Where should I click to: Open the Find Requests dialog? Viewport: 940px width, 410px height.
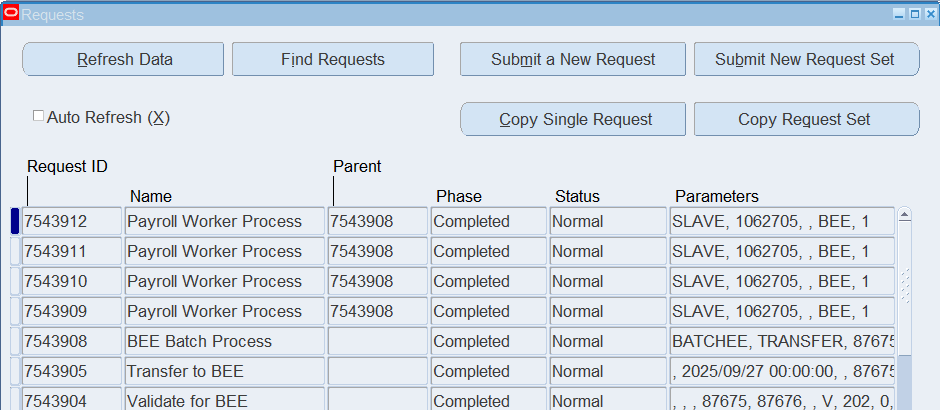332,59
